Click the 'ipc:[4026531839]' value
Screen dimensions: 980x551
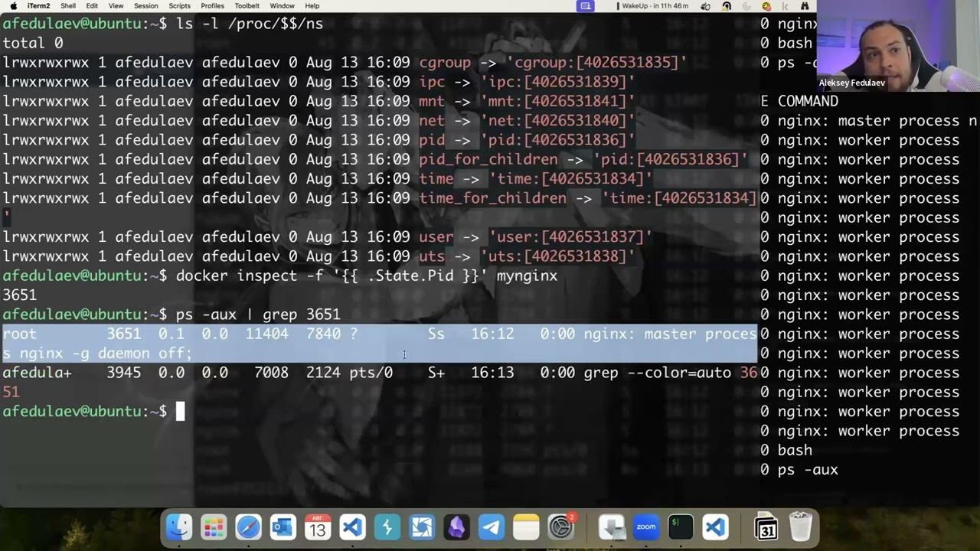(557, 82)
